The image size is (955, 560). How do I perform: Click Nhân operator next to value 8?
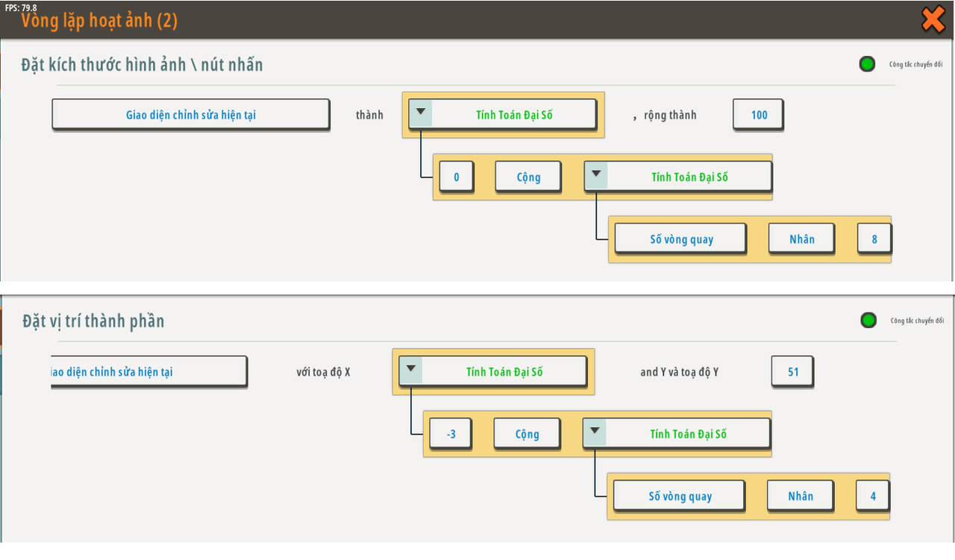[802, 239]
